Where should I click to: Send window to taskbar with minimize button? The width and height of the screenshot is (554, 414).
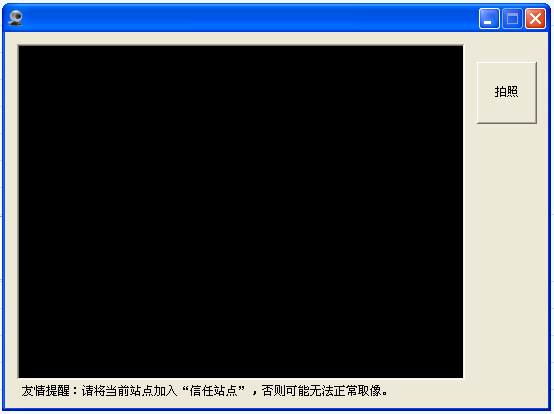point(489,18)
